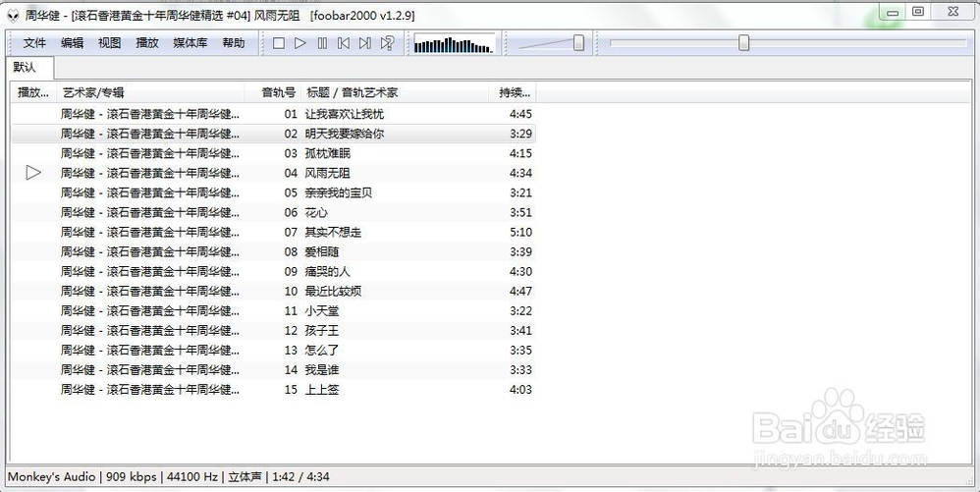Select track 01 让我喜欢让我忧
This screenshot has height=492, width=980.
(274, 114)
